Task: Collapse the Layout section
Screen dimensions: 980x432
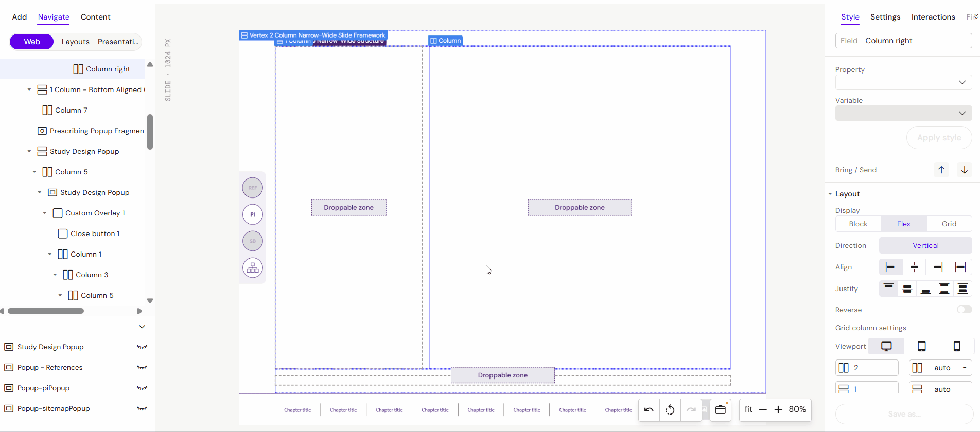Action: pyautogui.click(x=830, y=194)
